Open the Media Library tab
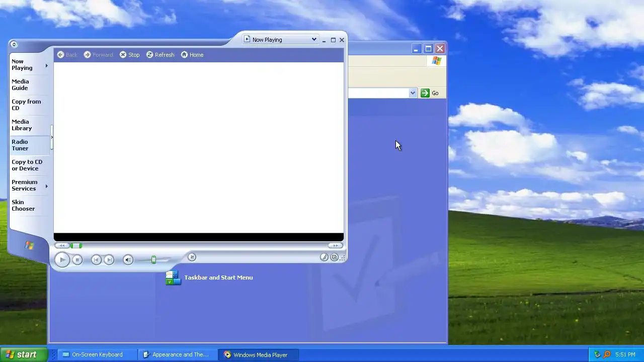Viewport: 644px width, 362px height. (30, 125)
